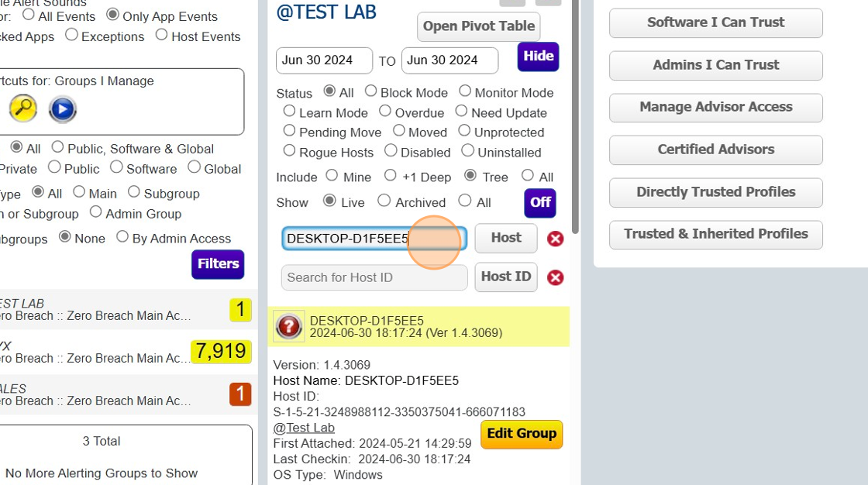The width and height of the screenshot is (868, 485).
Task: Click the yellow 7,919 alert count badge
Action: [x=221, y=351]
